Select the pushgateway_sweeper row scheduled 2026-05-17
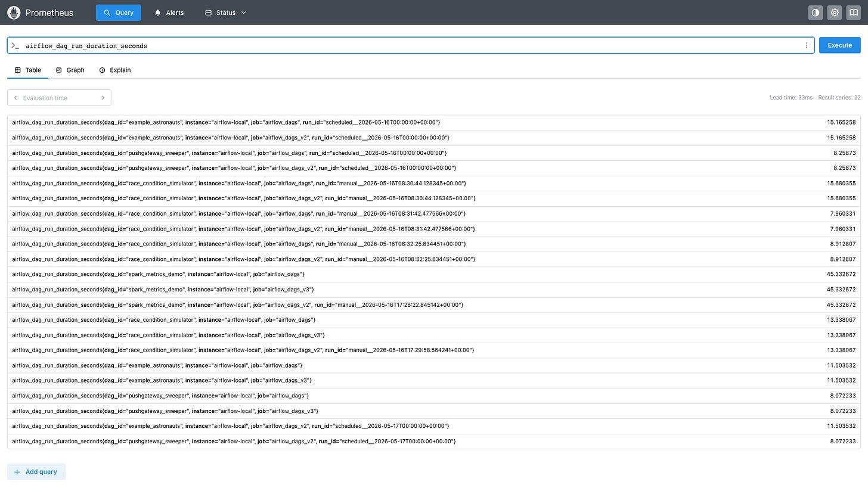 [433, 442]
